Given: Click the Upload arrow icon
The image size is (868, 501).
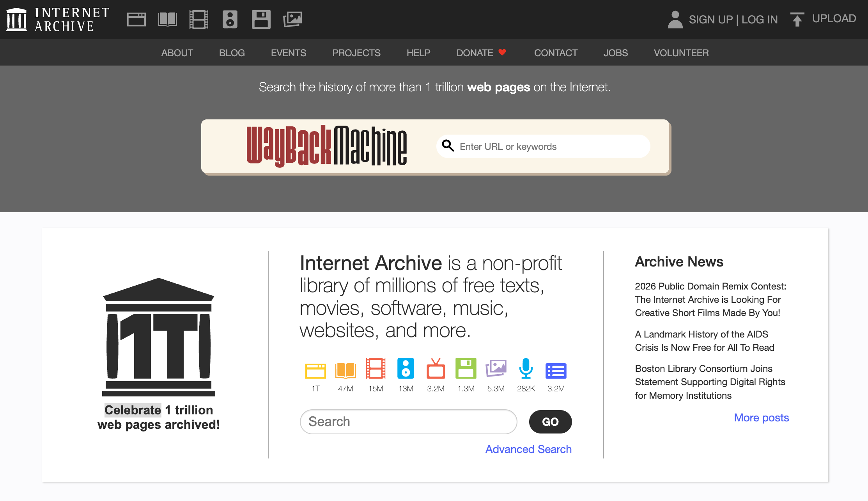Looking at the screenshot, I should click(797, 19).
